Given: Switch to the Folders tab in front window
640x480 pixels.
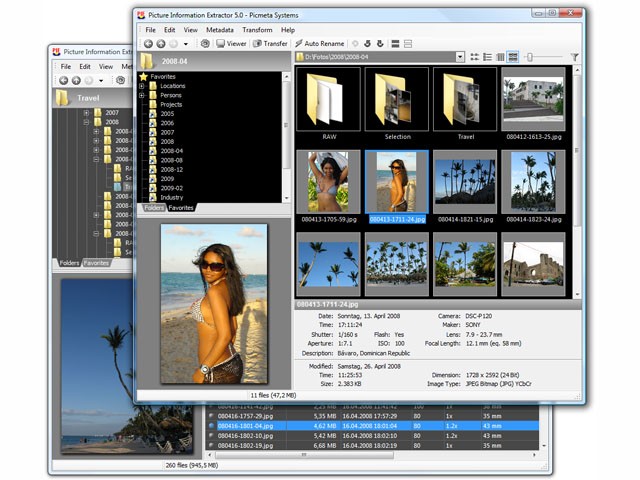Looking at the screenshot, I should click(154, 208).
